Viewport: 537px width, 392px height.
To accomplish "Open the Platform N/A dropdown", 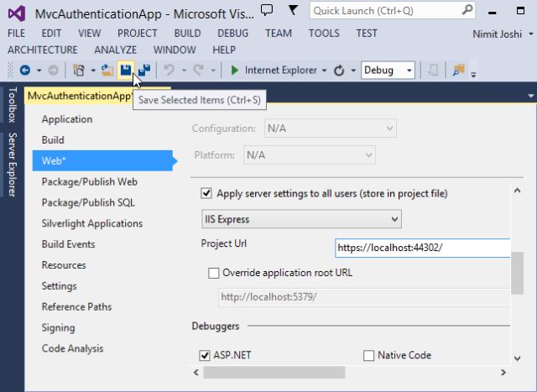I will coord(310,155).
